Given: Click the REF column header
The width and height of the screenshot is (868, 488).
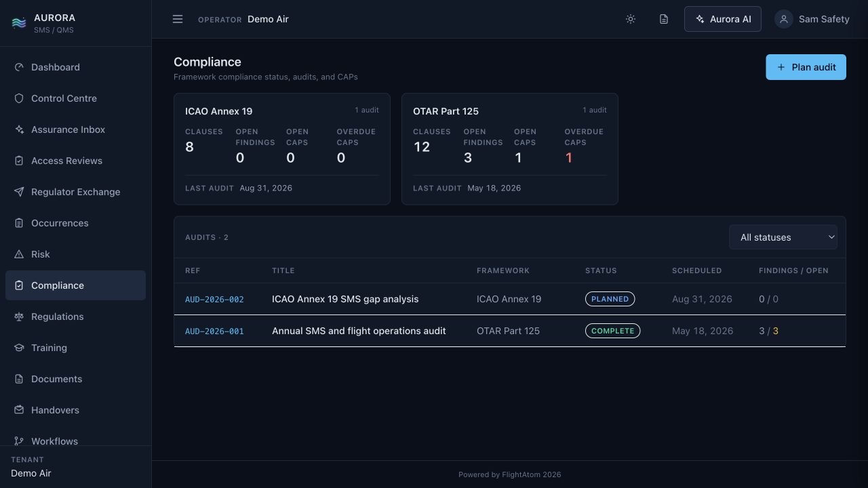Looking at the screenshot, I should (x=193, y=270).
